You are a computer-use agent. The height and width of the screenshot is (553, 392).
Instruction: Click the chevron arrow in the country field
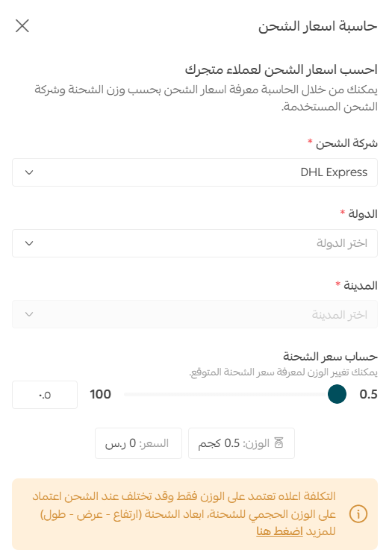29,243
